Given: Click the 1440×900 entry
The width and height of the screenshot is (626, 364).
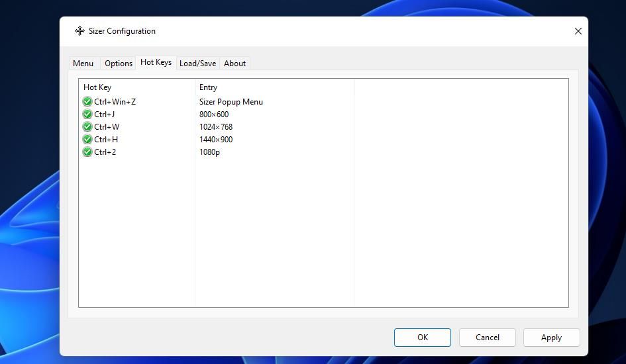Looking at the screenshot, I should 216,140.
